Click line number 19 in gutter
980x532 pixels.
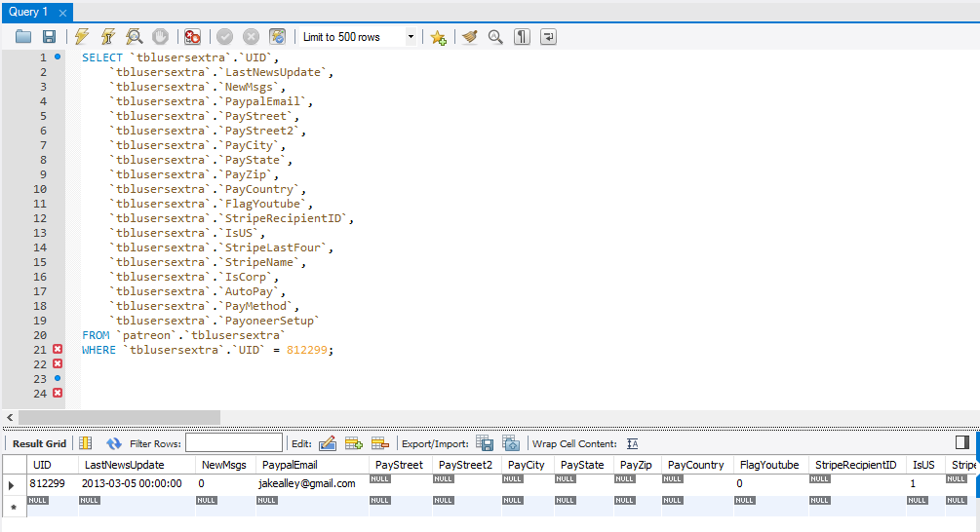point(40,321)
